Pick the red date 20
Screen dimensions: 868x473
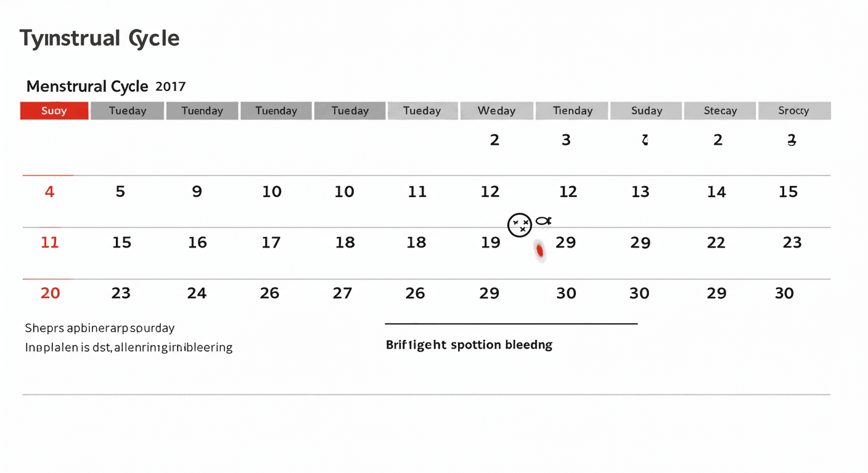[x=50, y=293]
